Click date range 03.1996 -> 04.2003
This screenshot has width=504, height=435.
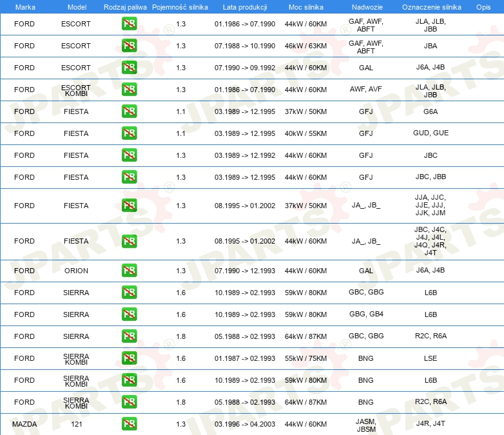[x=245, y=424]
